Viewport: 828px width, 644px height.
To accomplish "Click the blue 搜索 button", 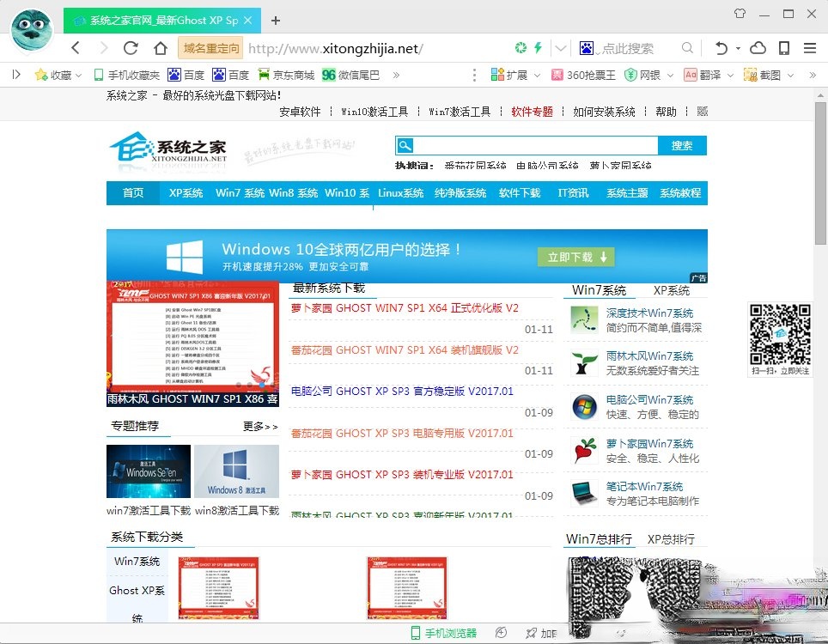I will coord(682,145).
